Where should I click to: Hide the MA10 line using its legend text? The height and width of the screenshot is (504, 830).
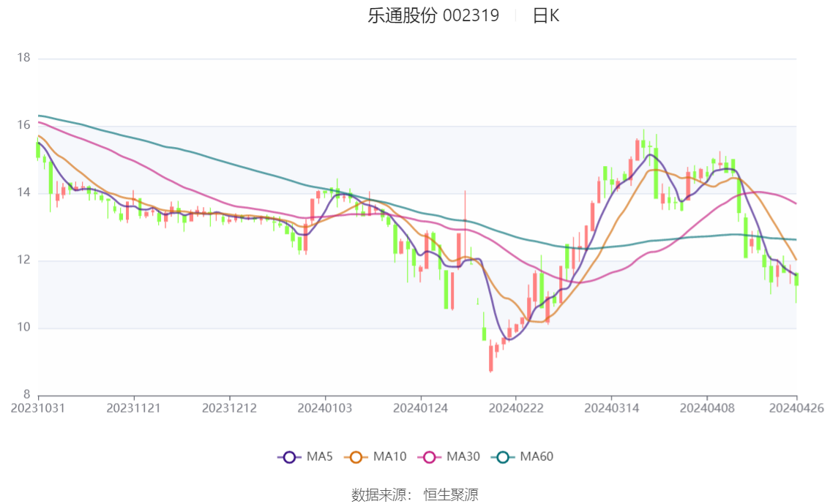coord(389,457)
